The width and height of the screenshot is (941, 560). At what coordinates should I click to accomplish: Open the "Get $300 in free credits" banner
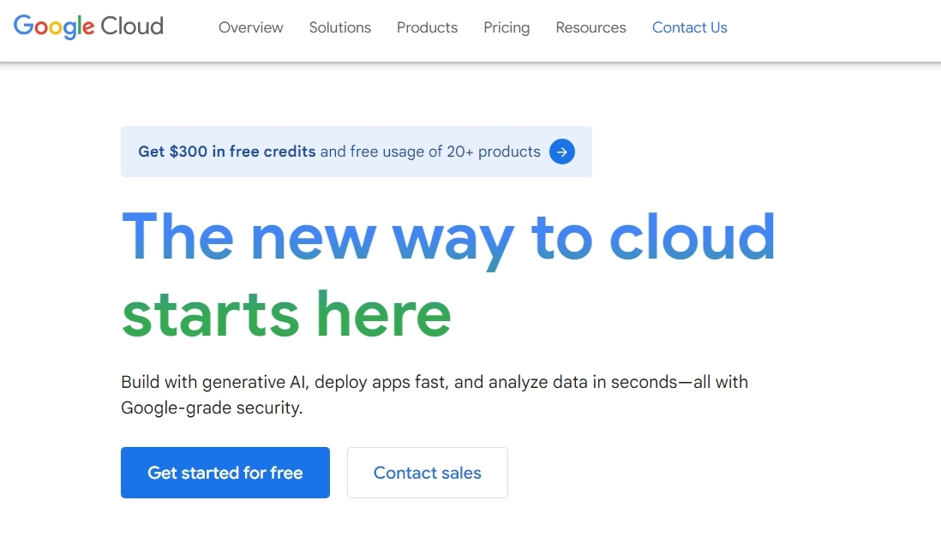[x=227, y=151]
